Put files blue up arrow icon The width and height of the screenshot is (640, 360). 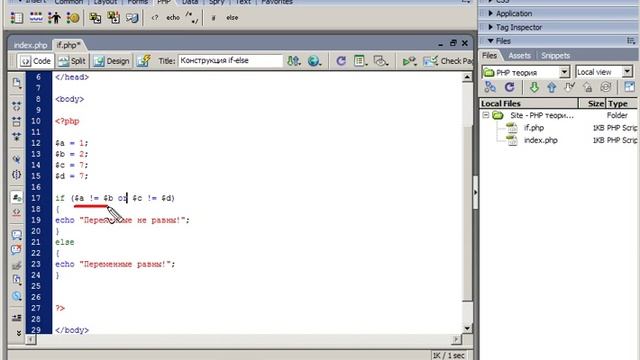pos(551,87)
